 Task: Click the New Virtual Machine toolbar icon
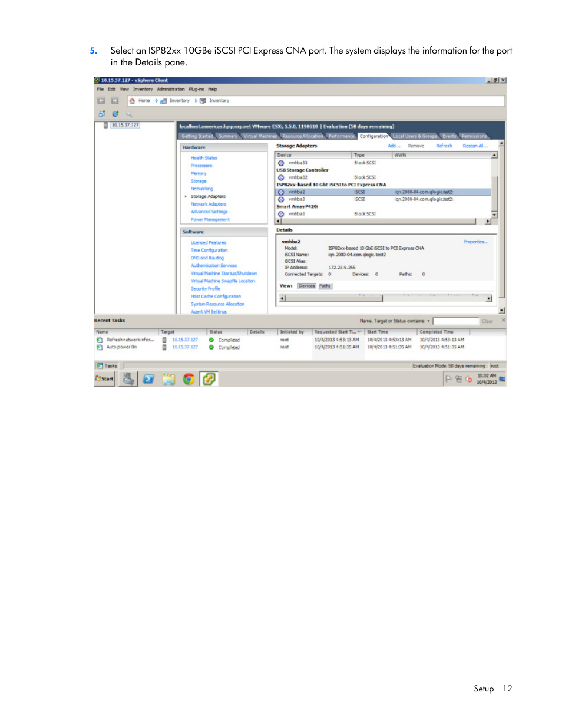102,114
